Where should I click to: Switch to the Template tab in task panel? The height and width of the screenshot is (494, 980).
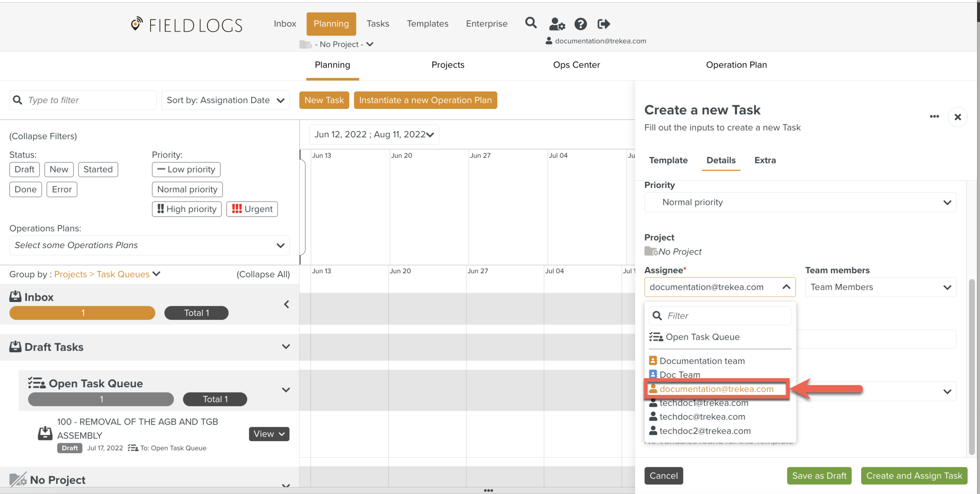click(x=668, y=160)
